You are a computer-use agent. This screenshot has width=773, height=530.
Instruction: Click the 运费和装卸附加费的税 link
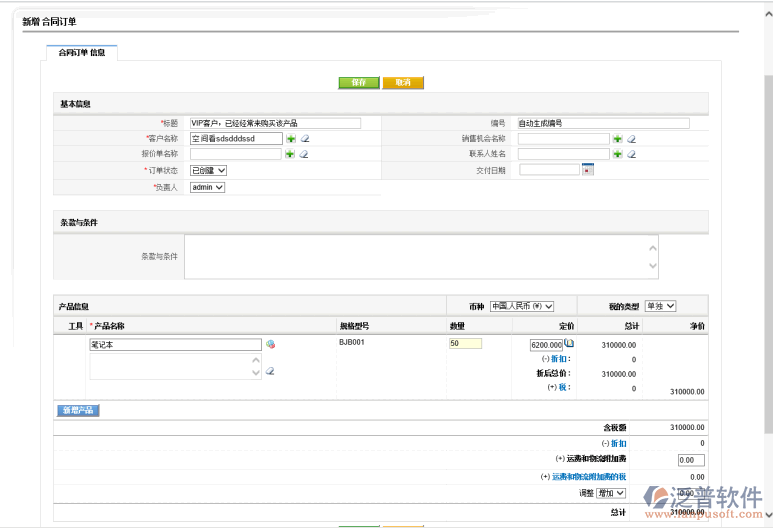click(x=589, y=477)
